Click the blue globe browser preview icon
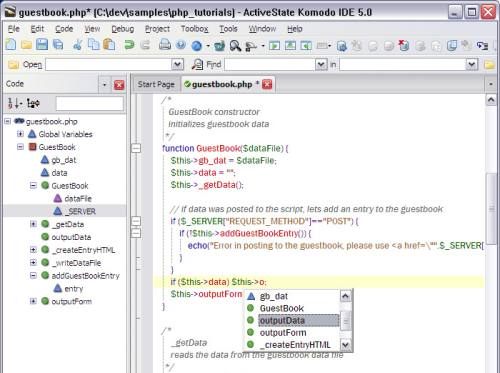Screen dimensions: 500x373 [x=197, y=45]
